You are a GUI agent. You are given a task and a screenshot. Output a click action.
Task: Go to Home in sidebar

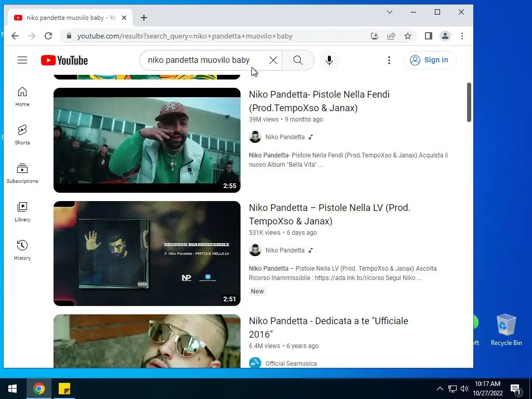pos(22,97)
